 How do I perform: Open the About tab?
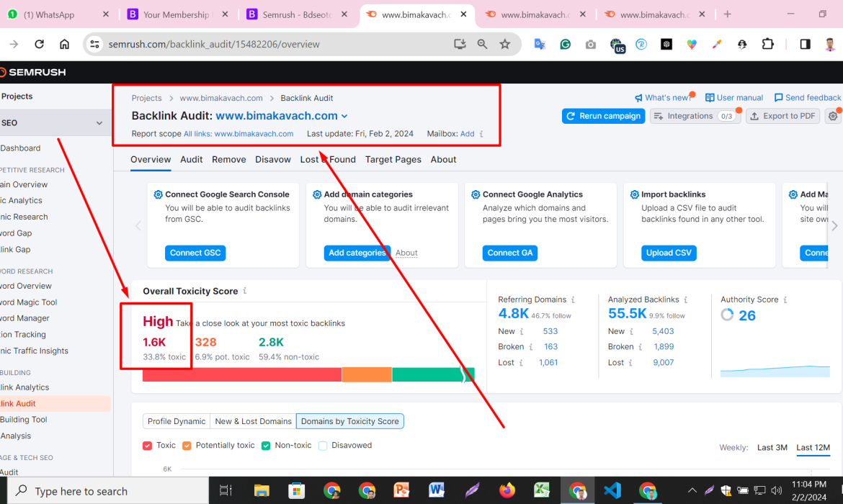click(444, 160)
